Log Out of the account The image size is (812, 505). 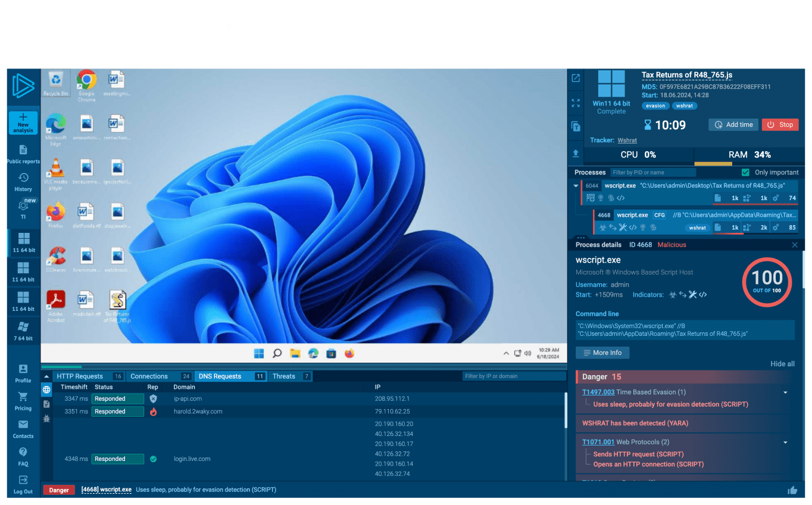pyautogui.click(x=23, y=485)
